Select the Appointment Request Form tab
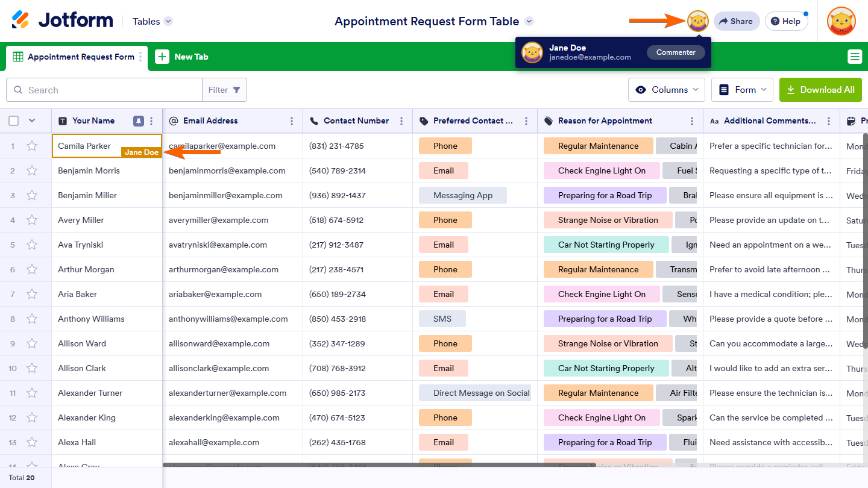Viewport: 868px width, 488px height. (74, 57)
